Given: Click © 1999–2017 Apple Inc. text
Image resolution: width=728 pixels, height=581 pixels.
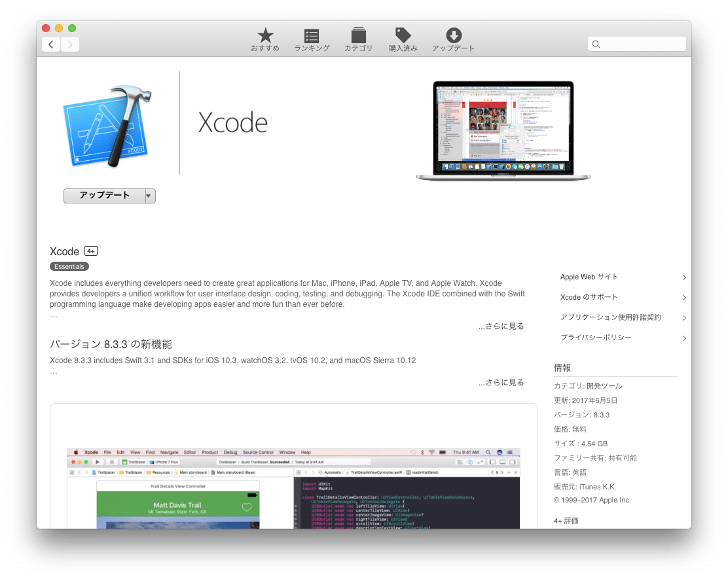Looking at the screenshot, I should point(592,501).
